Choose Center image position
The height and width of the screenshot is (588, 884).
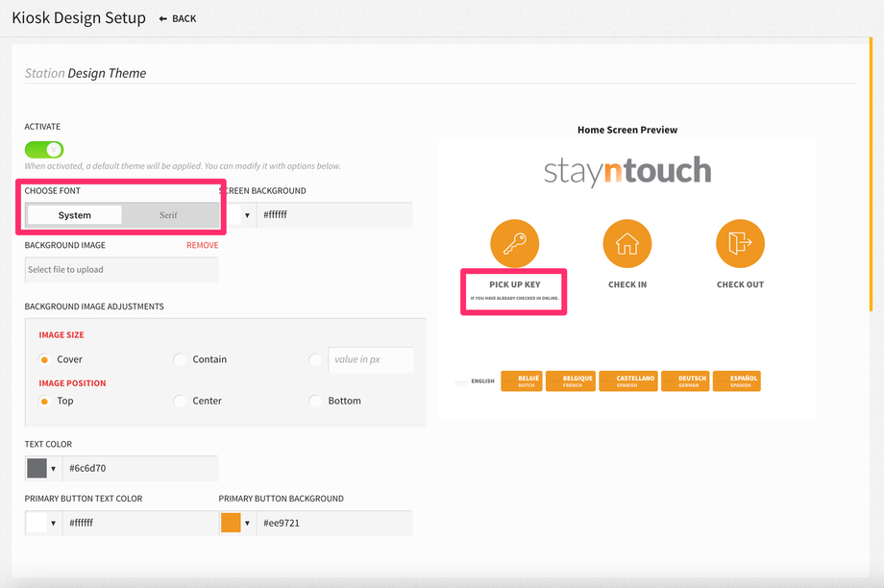(x=180, y=401)
